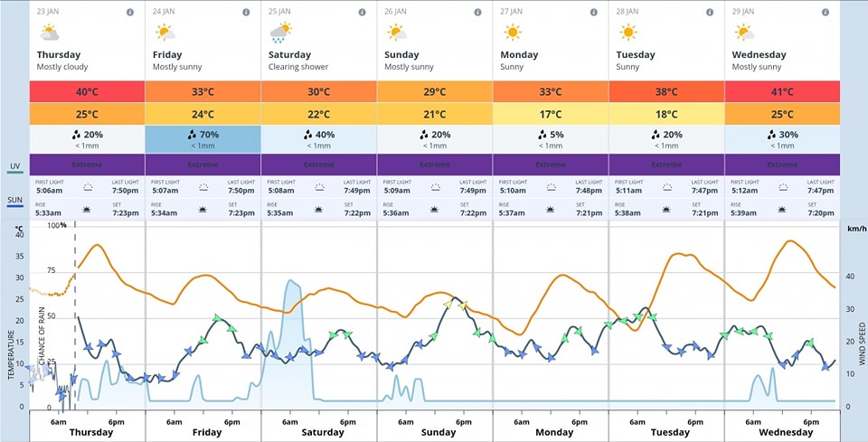The width and height of the screenshot is (868, 442).
Task: Click Tuesday's sunny weather icon
Action: click(x=628, y=33)
